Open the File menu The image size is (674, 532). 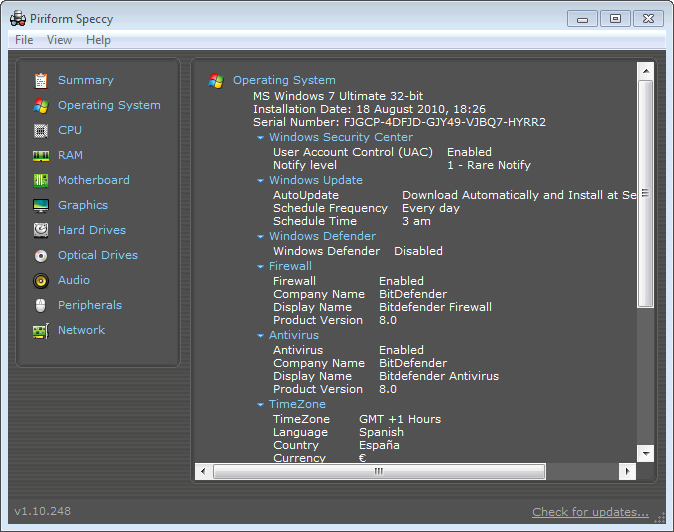pos(24,40)
